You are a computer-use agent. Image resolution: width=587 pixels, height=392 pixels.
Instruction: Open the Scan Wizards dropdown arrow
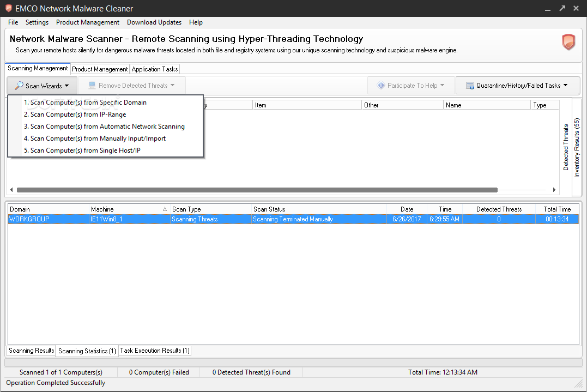point(66,86)
